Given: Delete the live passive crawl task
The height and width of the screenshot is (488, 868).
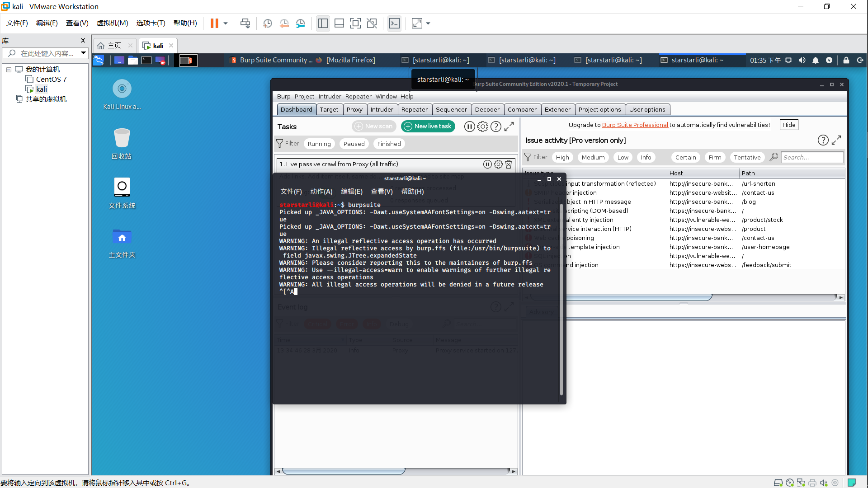Looking at the screenshot, I should point(509,164).
